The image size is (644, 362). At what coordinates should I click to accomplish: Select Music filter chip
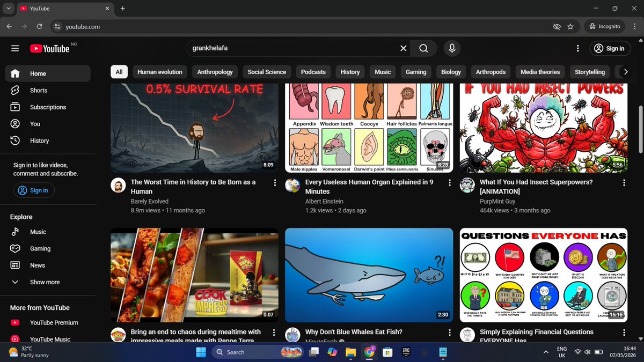click(x=383, y=72)
